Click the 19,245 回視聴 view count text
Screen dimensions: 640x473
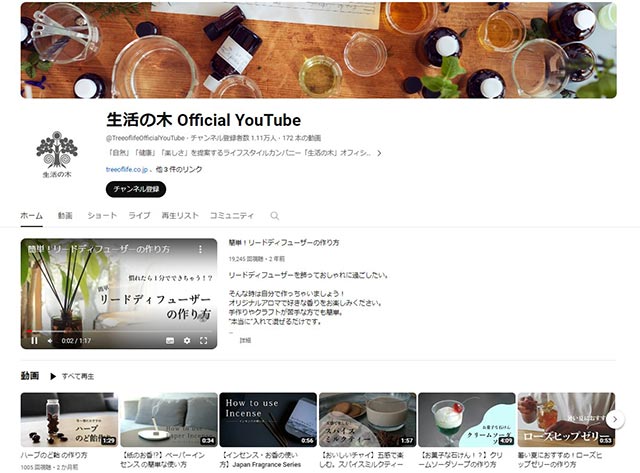click(245, 259)
